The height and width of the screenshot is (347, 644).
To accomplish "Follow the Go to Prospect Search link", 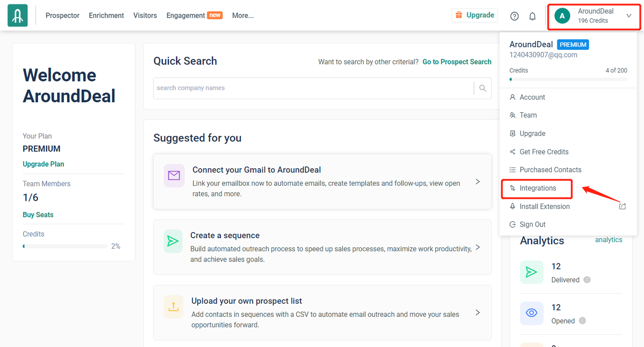I will (457, 62).
